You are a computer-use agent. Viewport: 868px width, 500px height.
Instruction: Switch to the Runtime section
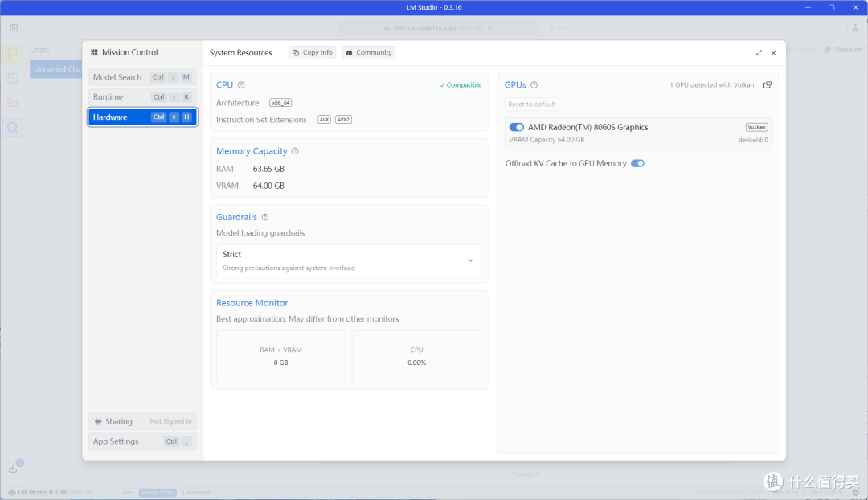click(142, 97)
